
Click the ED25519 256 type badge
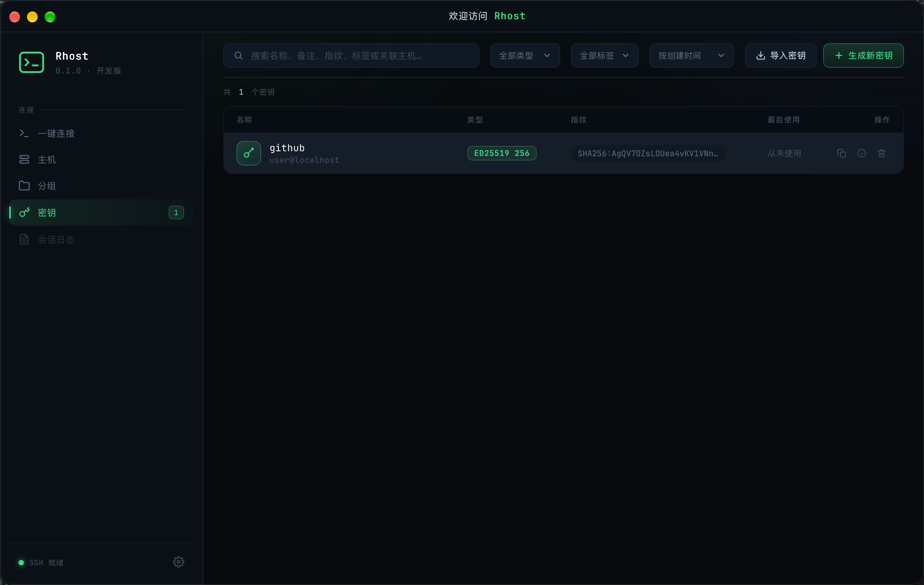(502, 153)
